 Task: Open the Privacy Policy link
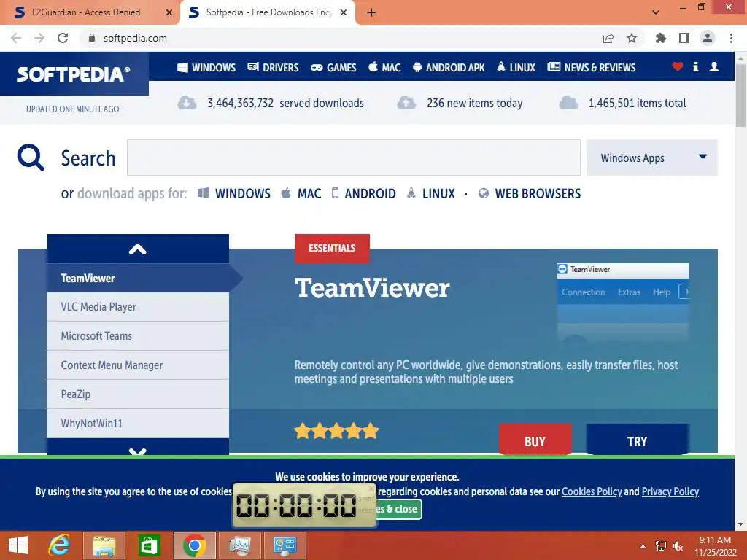point(670,491)
